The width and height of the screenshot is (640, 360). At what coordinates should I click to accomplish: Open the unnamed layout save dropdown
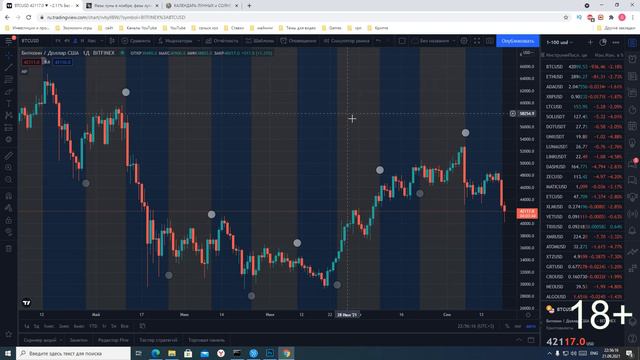coord(434,41)
